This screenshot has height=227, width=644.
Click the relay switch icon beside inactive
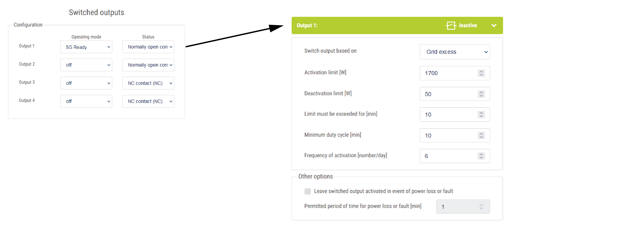tap(450, 25)
